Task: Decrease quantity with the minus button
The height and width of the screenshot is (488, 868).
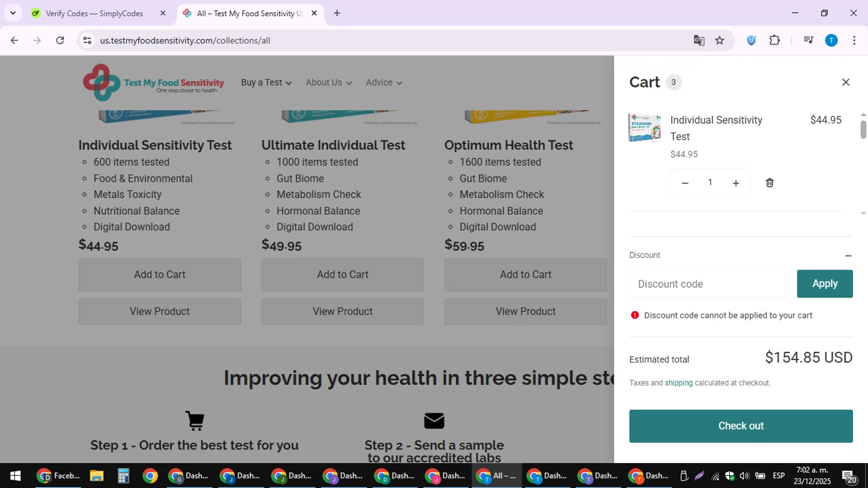Action: pyautogui.click(x=685, y=183)
